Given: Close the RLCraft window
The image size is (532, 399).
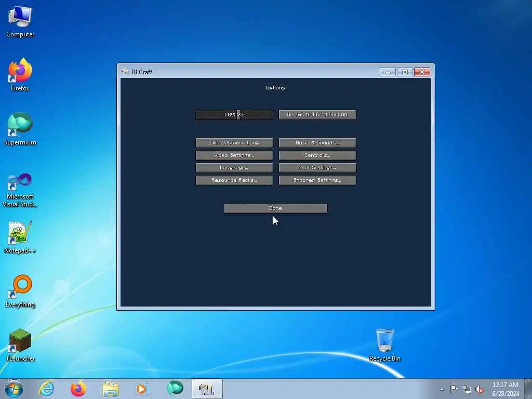Looking at the screenshot, I should click(422, 72).
